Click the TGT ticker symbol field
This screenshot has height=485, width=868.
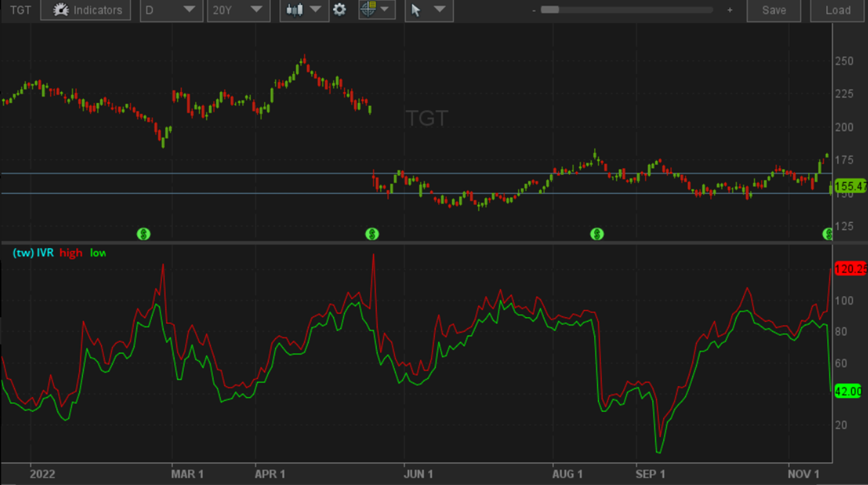(20, 10)
